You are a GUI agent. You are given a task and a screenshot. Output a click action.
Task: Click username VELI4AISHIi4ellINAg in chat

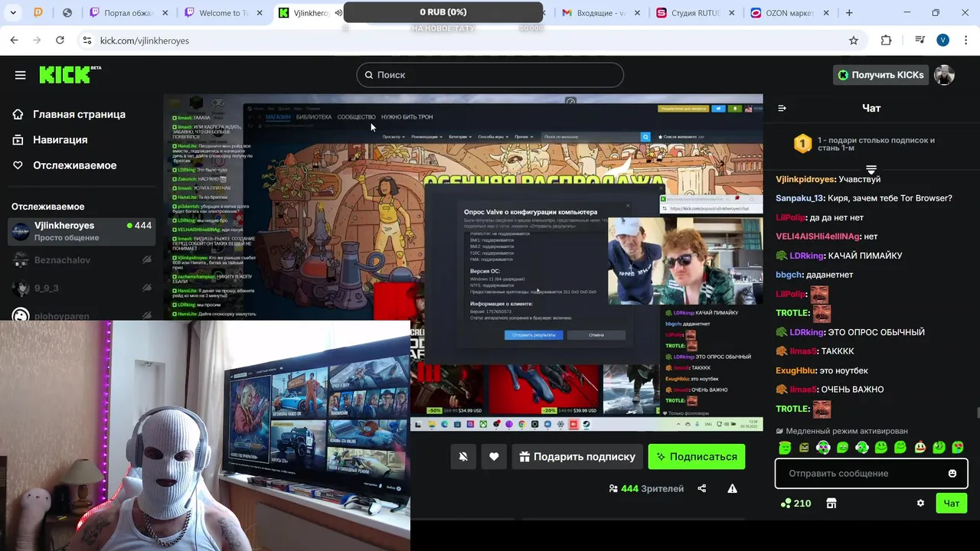tap(818, 236)
